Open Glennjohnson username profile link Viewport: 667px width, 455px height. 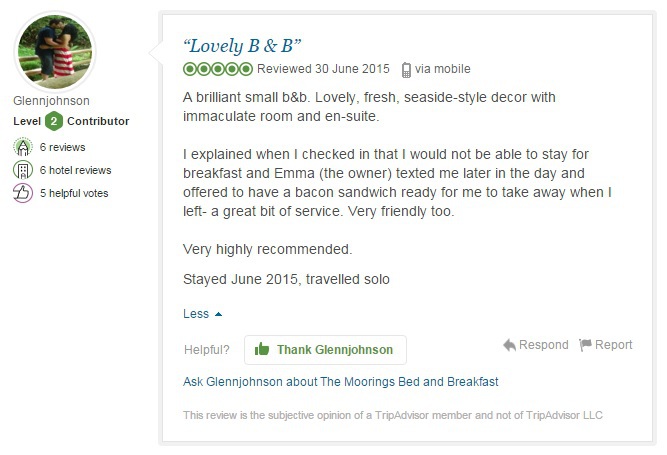pos(51,101)
